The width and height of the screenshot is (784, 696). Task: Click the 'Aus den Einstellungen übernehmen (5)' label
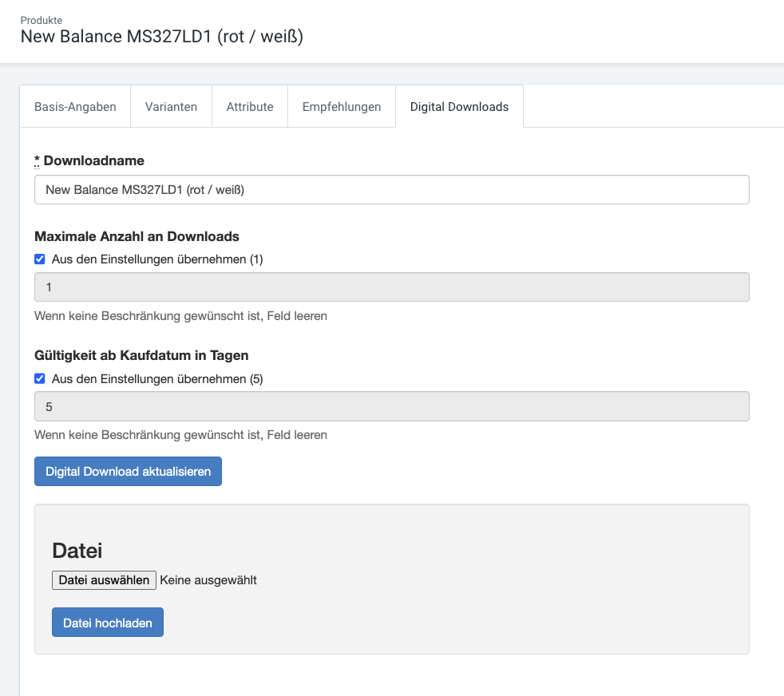click(x=157, y=379)
